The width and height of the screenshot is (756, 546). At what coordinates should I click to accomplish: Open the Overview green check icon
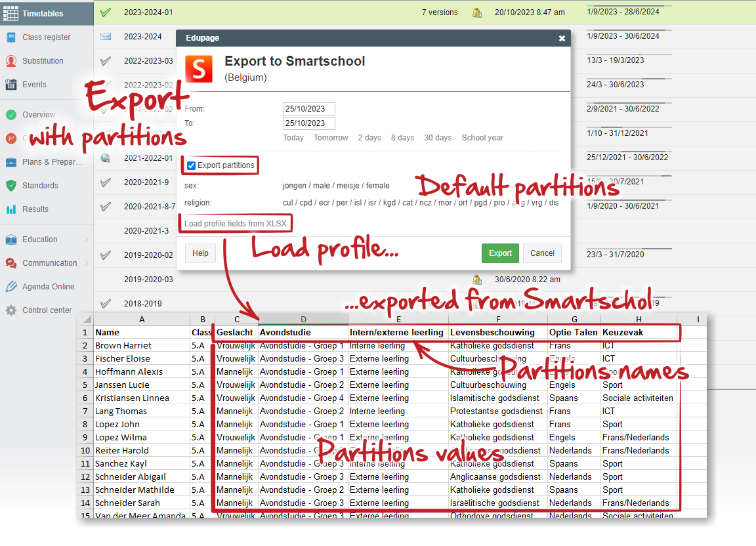(x=11, y=115)
